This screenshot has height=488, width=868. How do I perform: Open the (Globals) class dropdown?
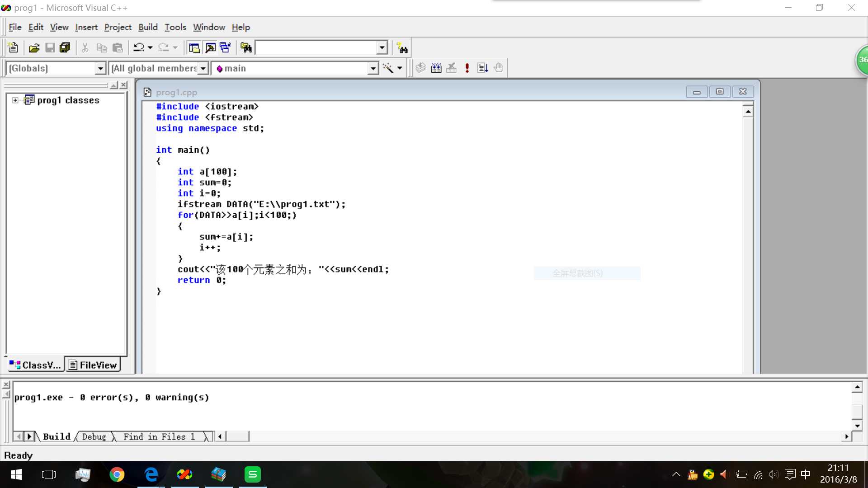click(x=100, y=68)
